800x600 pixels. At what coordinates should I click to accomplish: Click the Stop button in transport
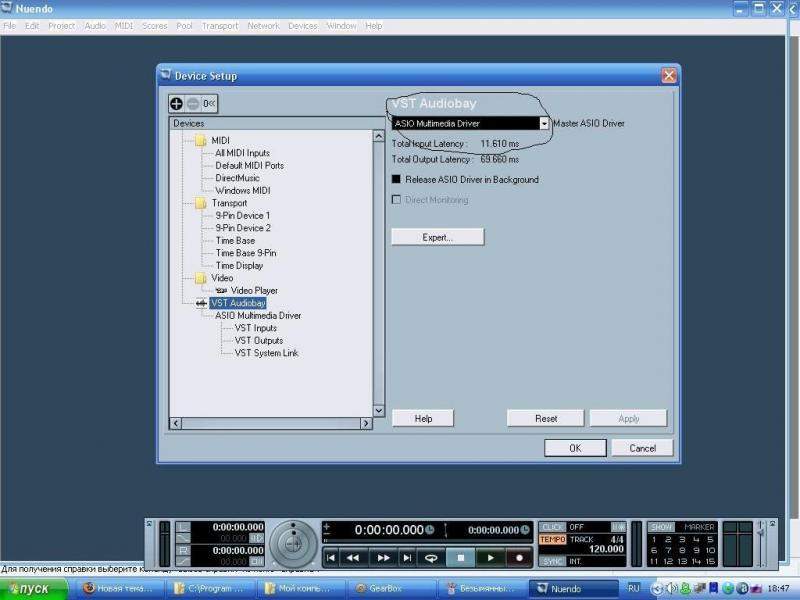tap(461, 557)
